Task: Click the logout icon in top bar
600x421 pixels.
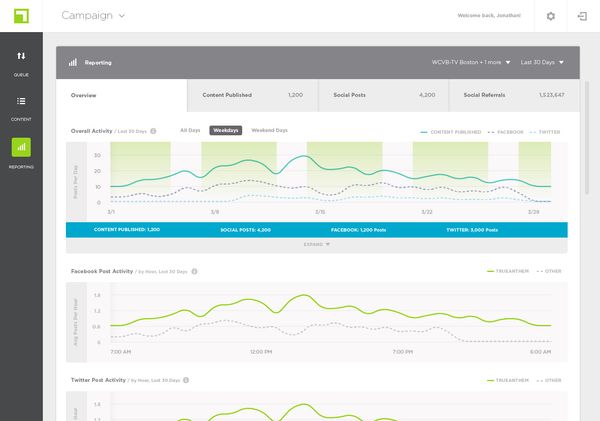Action: click(582, 16)
